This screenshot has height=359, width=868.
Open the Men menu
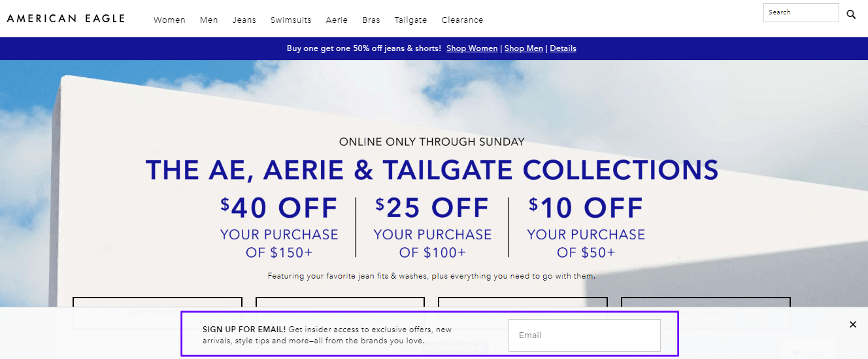pyautogui.click(x=209, y=20)
